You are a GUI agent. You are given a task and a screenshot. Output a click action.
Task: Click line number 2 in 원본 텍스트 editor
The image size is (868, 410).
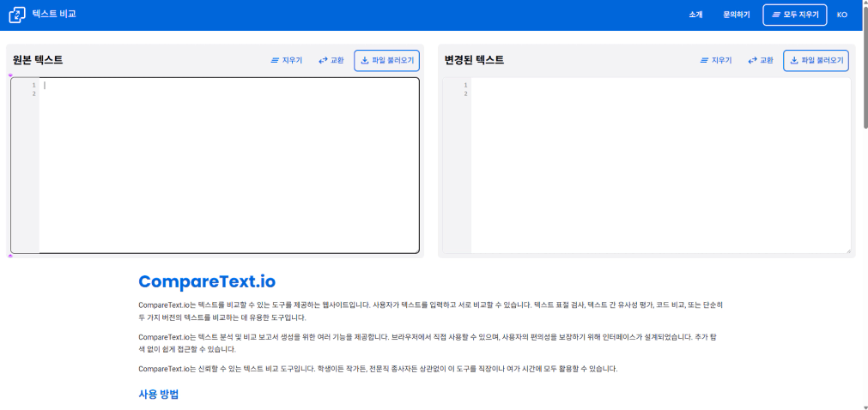click(33, 93)
